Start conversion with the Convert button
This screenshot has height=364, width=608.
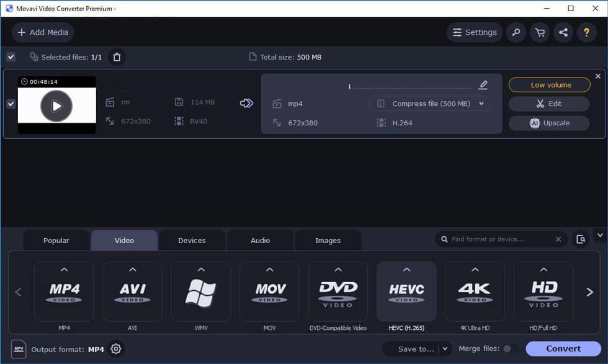(x=563, y=348)
